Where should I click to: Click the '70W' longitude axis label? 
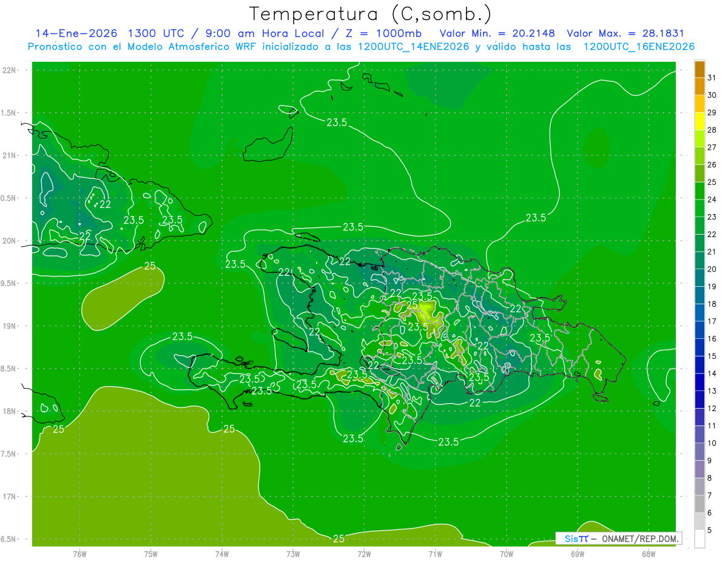click(x=507, y=554)
